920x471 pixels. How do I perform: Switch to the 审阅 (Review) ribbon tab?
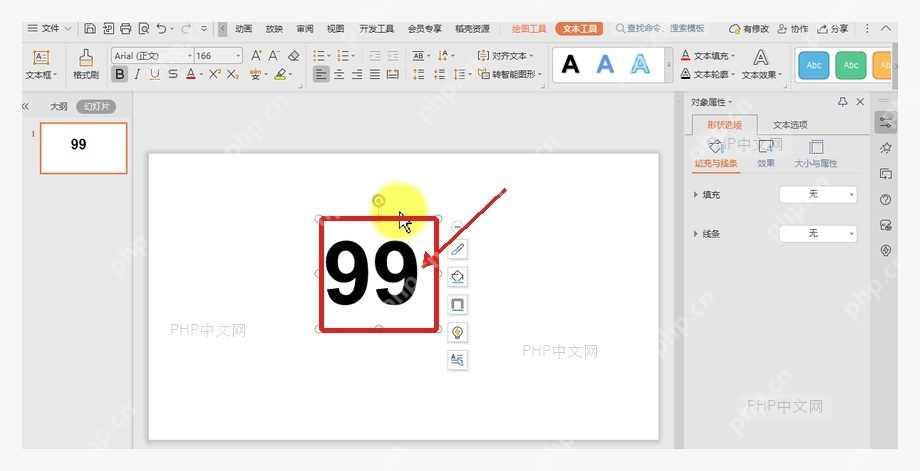pyautogui.click(x=305, y=28)
